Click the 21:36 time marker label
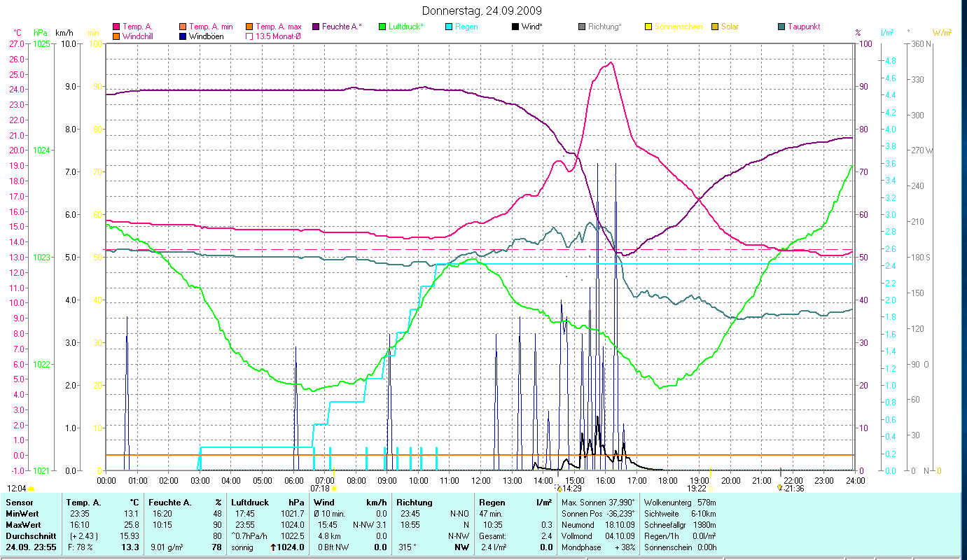The width and height of the screenshot is (967, 560). tap(794, 489)
